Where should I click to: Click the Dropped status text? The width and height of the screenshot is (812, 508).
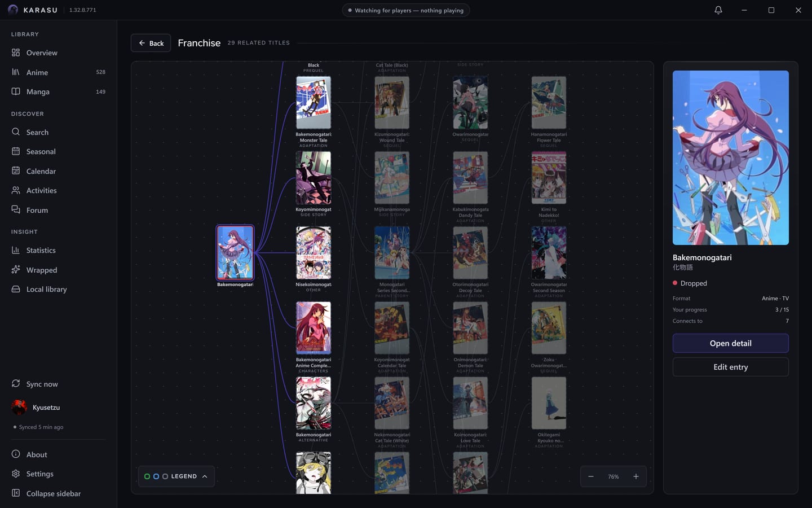pos(694,283)
